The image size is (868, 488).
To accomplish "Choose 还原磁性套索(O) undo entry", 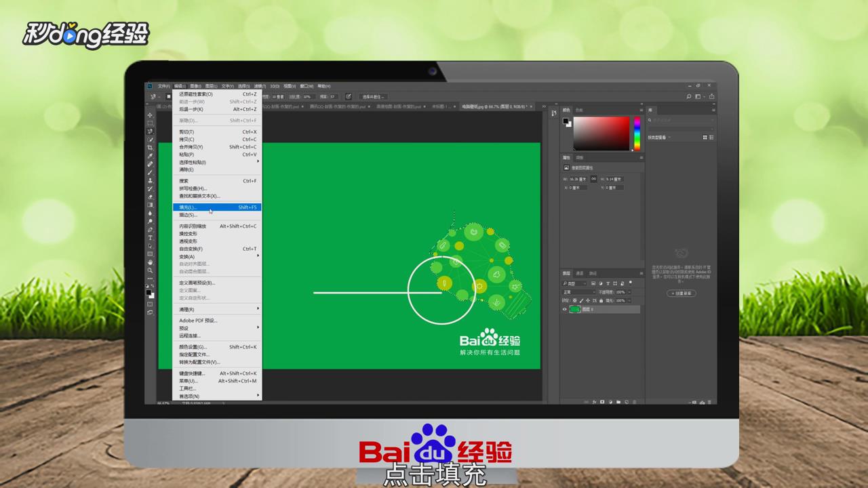I will [x=217, y=94].
